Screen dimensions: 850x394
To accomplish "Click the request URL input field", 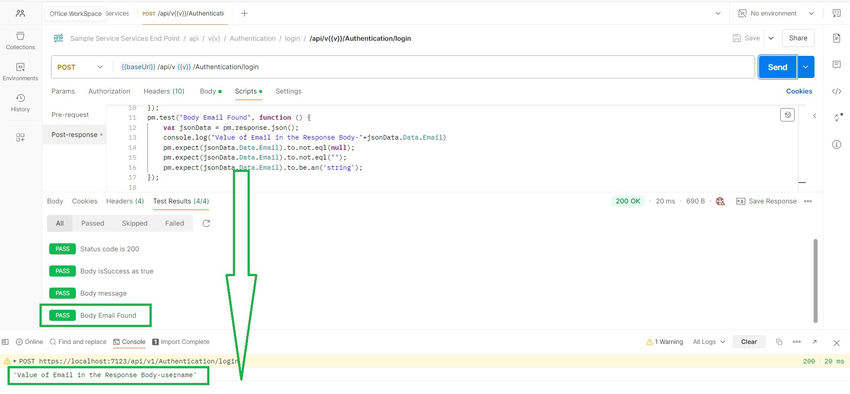I will pyautogui.click(x=434, y=67).
